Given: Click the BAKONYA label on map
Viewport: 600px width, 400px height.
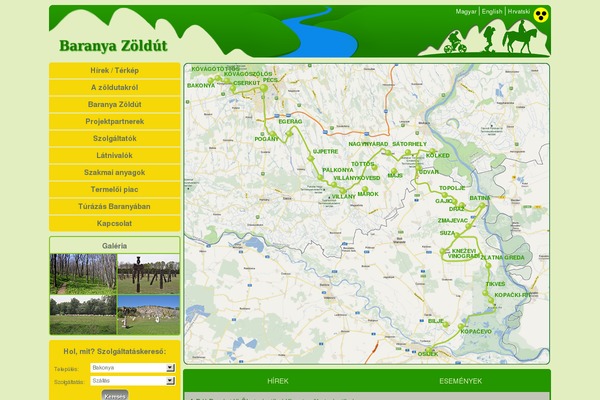Looking at the screenshot, I should pos(201,86).
